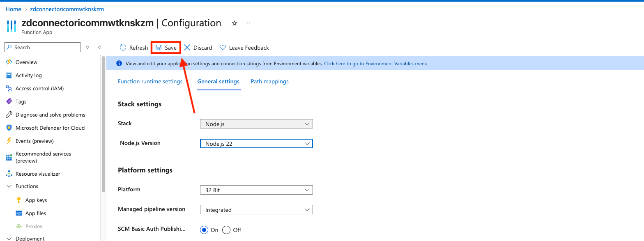The height and width of the screenshot is (241, 644).
Task: Open Microsoft Defender for Cloud
Action: pos(50,128)
